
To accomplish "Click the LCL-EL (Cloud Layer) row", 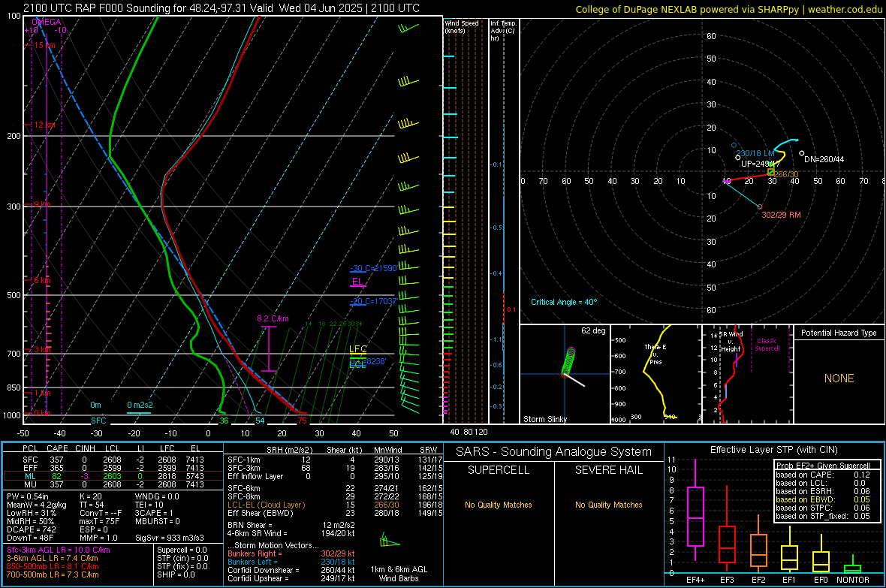I will 335,505.
